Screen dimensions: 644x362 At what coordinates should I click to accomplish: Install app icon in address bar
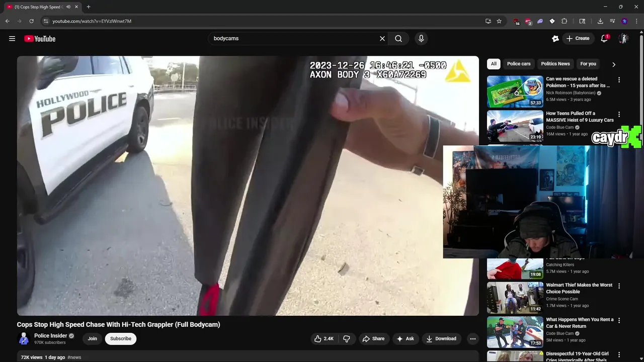(488, 21)
